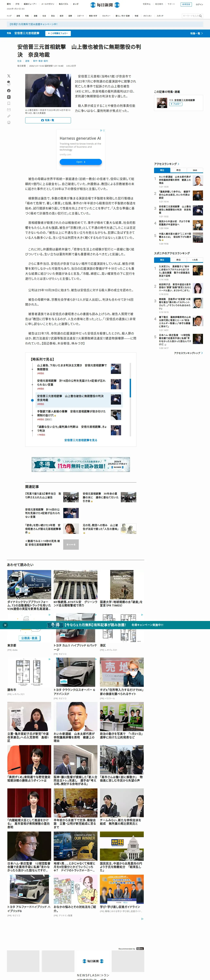Screen dimensions: 210x980
Task: Open the アクセスランキング chevron arrow
Action: click(x=179, y=164)
